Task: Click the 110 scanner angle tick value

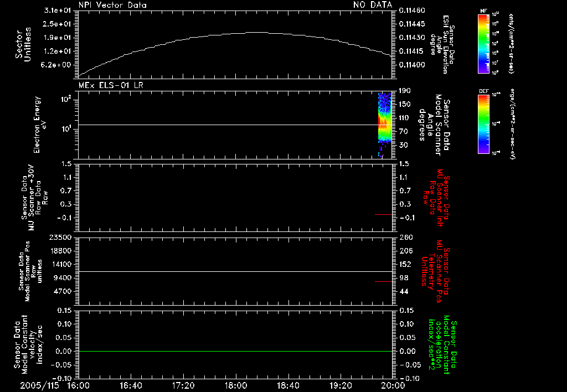Action: [405, 118]
